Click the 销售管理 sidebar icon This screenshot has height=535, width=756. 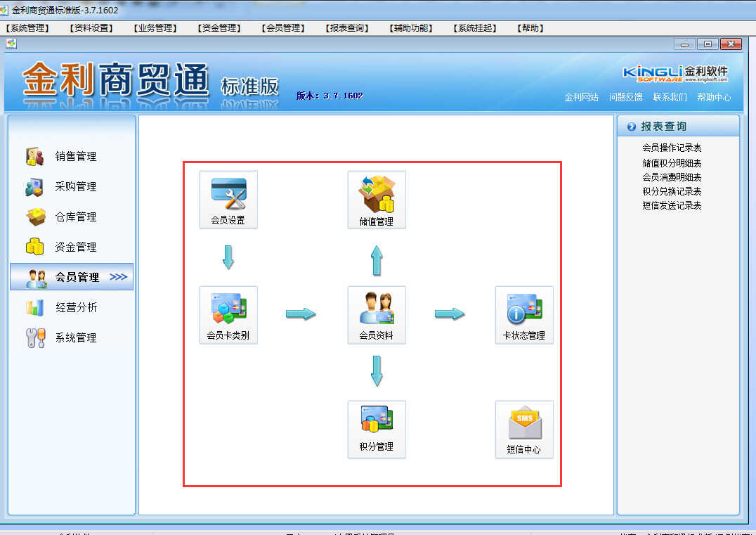pyautogui.click(x=34, y=156)
